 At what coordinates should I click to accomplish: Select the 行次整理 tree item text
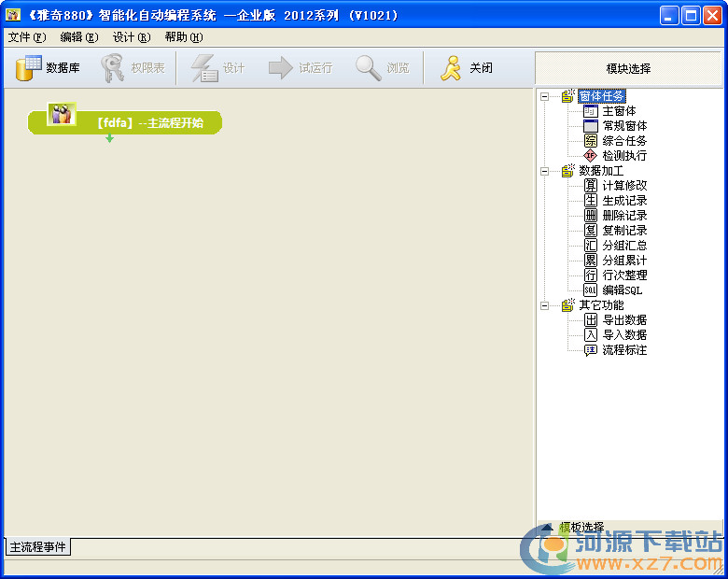click(624, 275)
